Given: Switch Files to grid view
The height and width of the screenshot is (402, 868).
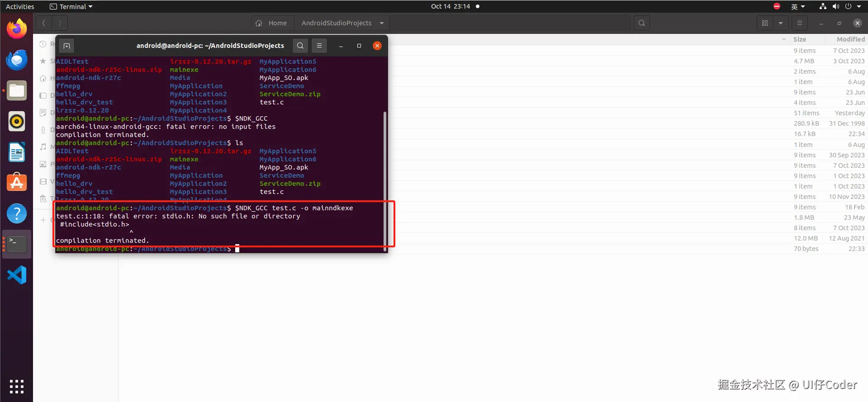Looking at the screenshot, I should (x=765, y=23).
